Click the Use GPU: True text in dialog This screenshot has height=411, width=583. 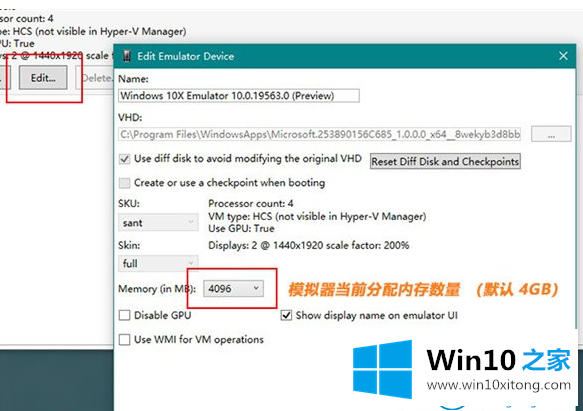(x=241, y=228)
